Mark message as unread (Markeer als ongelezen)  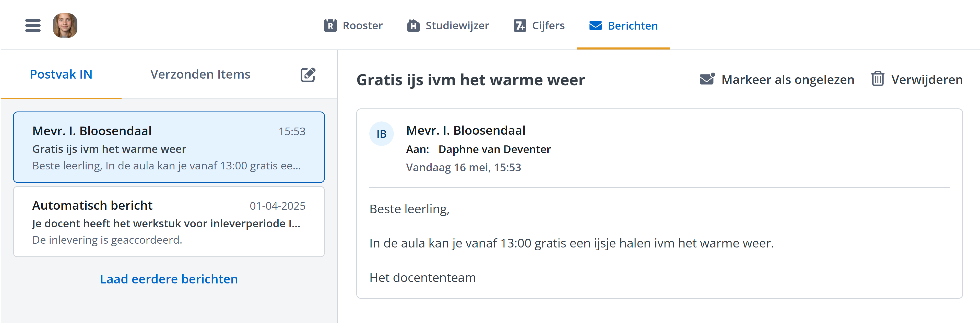(787, 79)
